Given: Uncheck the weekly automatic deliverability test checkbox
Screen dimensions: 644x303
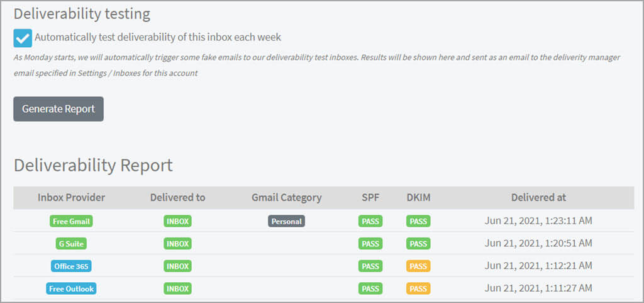Looking at the screenshot, I should [23, 38].
